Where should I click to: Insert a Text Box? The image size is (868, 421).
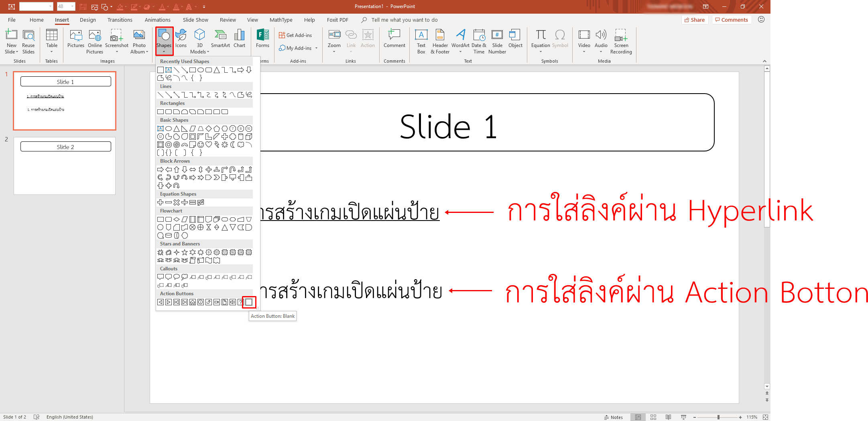pos(421,41)
